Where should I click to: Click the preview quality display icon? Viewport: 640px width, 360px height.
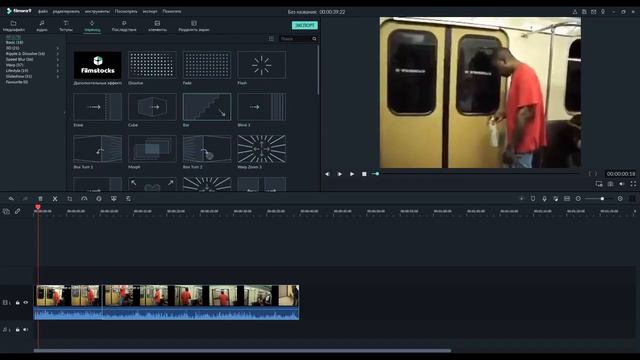tap(599, 184)
